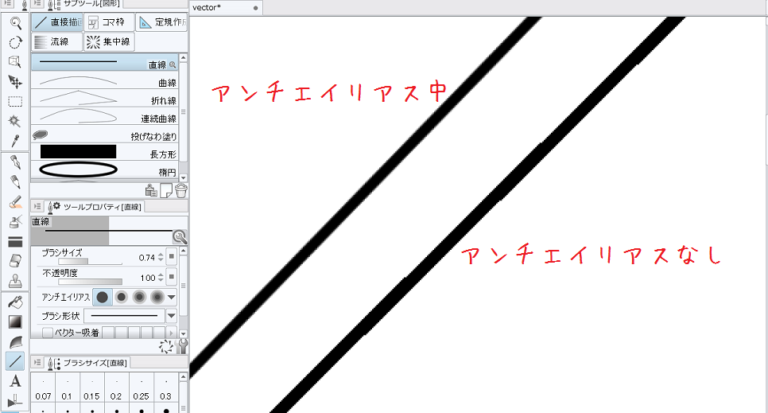Choose the Auto select magic wand tool
This screenshot has width=768, height=413.
tap(15, 121)
